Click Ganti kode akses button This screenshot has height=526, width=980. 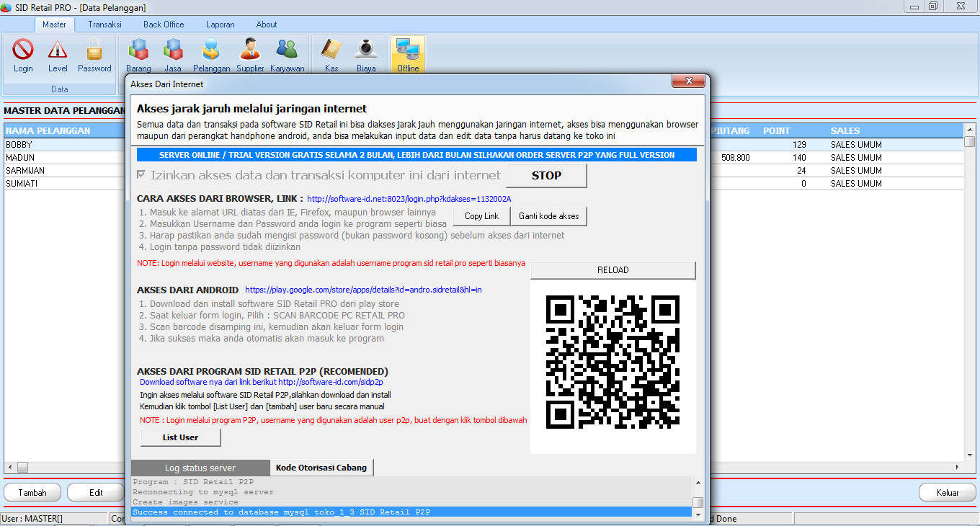pos(548,216)
